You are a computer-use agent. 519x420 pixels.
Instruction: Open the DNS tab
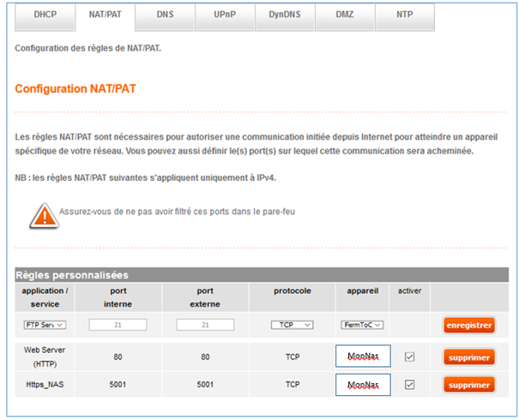(x=163, y=15)
